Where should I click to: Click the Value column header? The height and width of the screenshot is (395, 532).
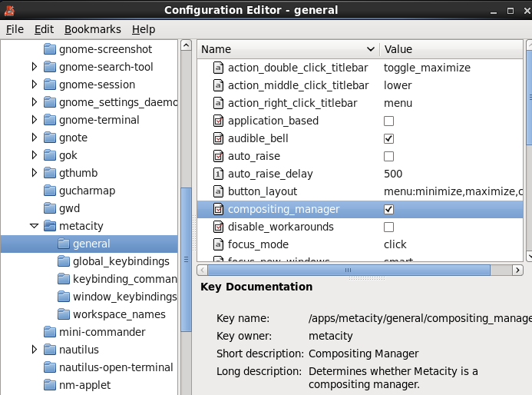click(x=451, y=49)
